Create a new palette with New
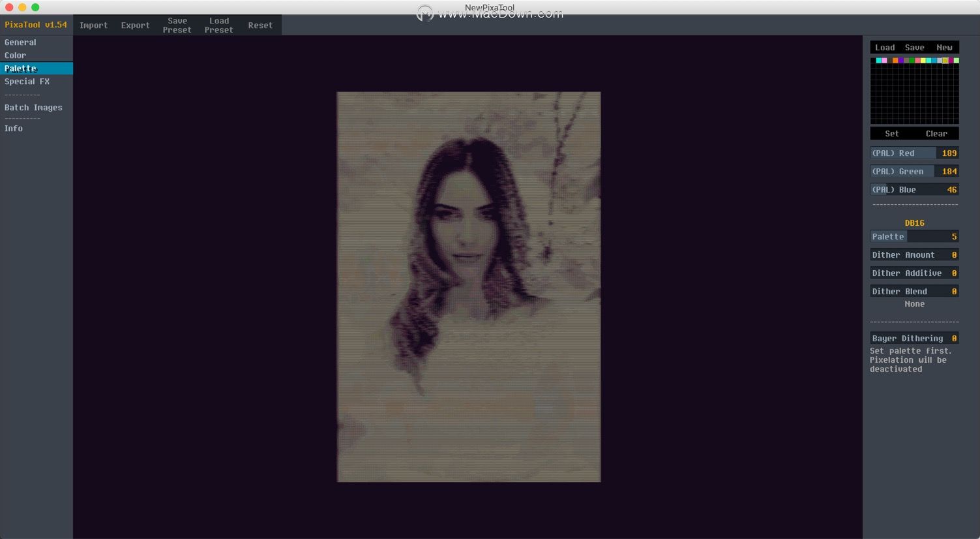 click(944, 48)
